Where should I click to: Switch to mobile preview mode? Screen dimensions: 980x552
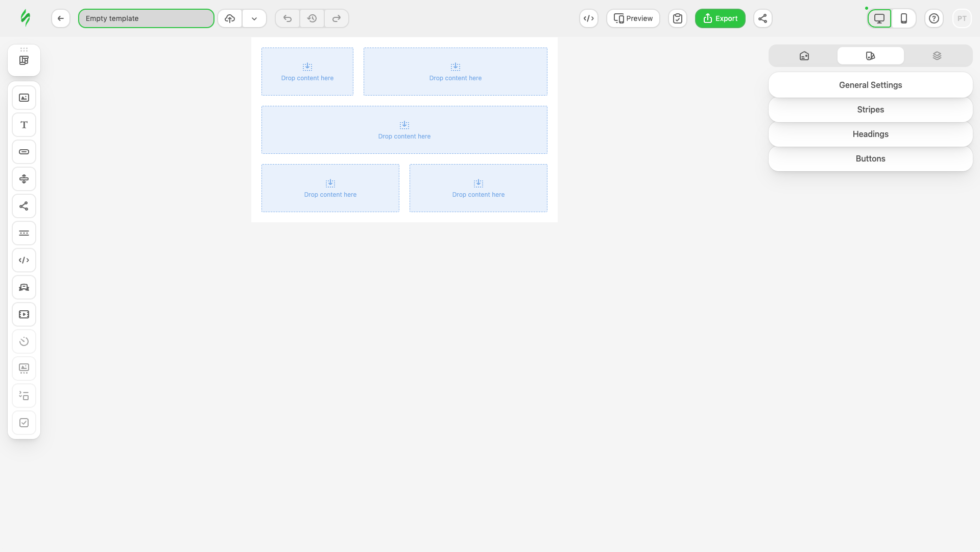[904, 18]
